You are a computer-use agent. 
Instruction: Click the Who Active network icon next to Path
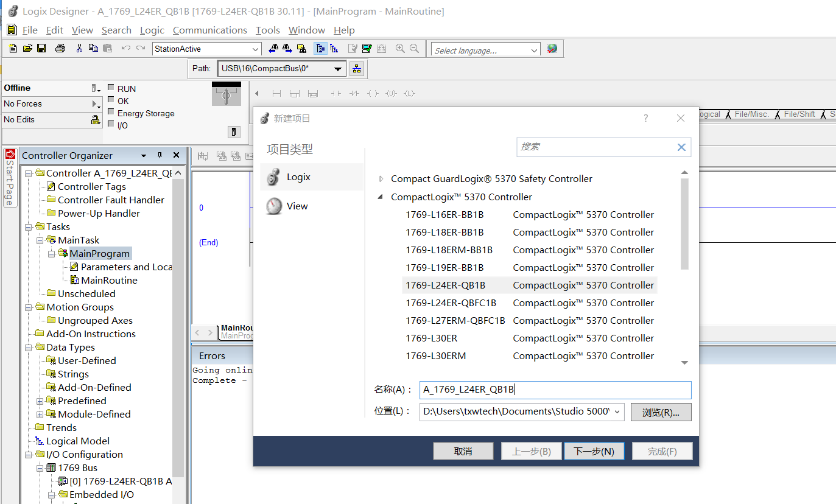coord(357,69)
